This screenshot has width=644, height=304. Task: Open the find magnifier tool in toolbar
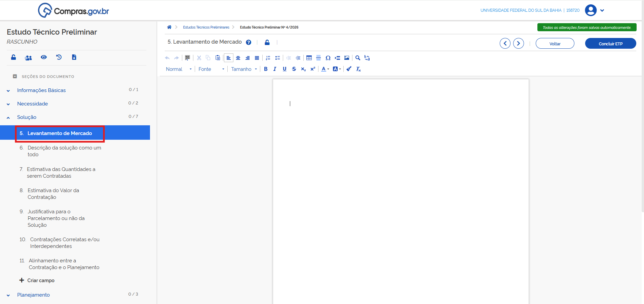[x=358, y=58]
